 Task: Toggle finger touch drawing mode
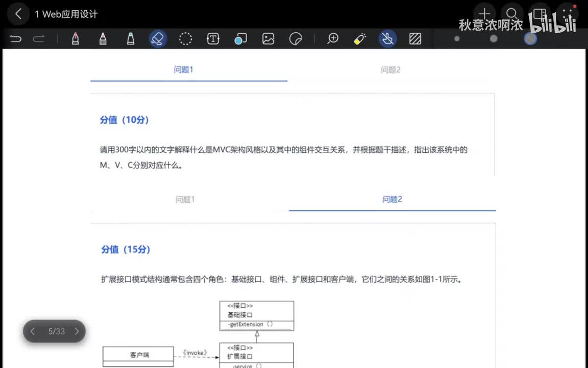(x=388, y=39)
